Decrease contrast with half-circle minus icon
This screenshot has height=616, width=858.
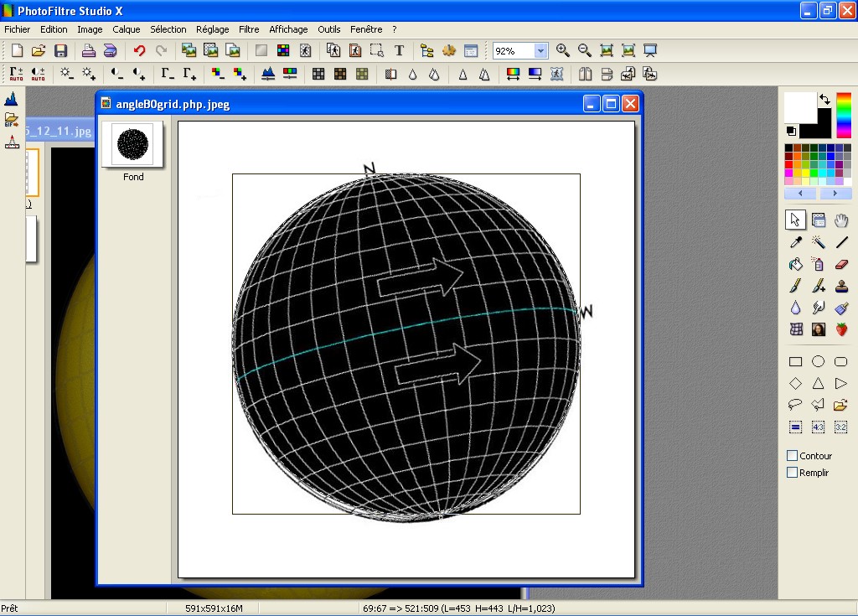click(x=117, y=74)
